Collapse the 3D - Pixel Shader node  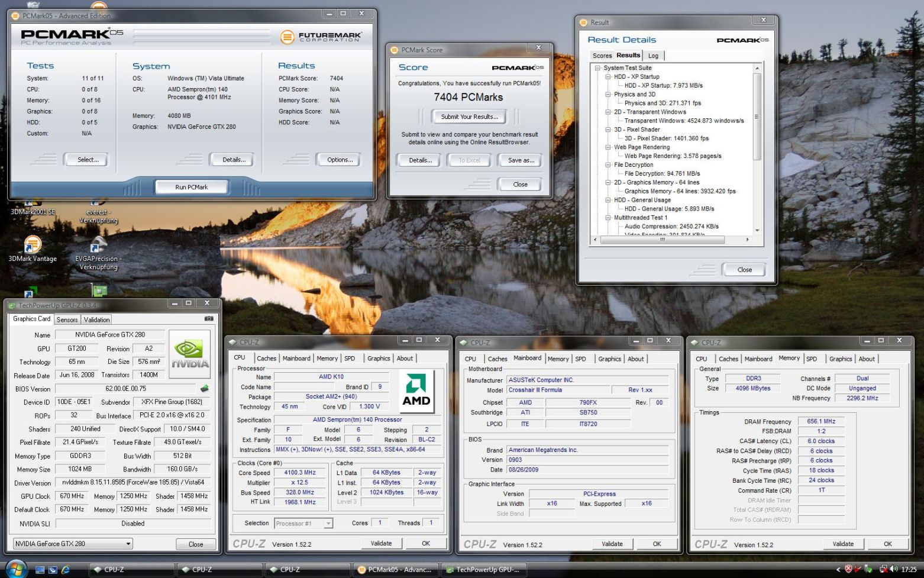(x=608, y=130)
